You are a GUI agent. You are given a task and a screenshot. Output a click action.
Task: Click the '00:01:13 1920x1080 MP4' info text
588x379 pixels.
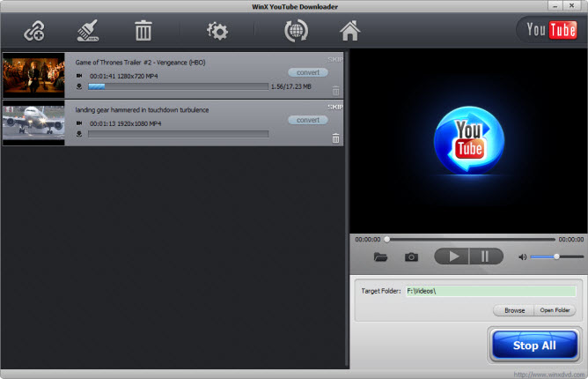(125, 123)
